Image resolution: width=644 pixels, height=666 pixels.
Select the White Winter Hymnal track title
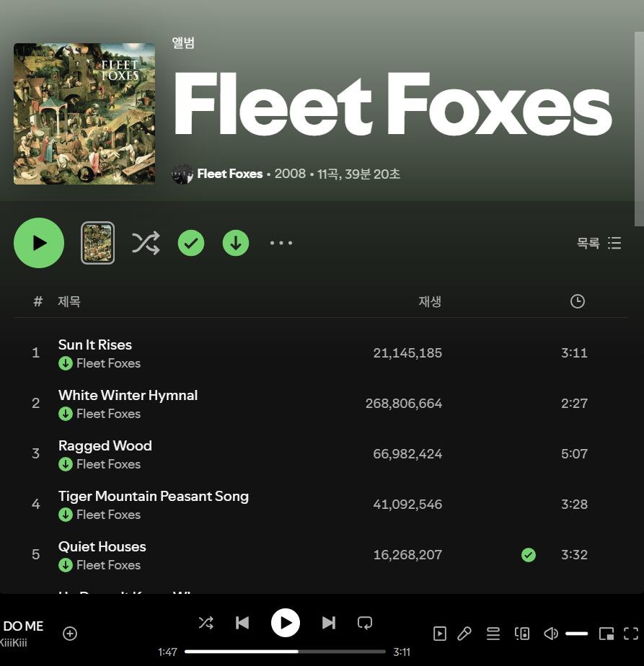[x=128, y=395]
